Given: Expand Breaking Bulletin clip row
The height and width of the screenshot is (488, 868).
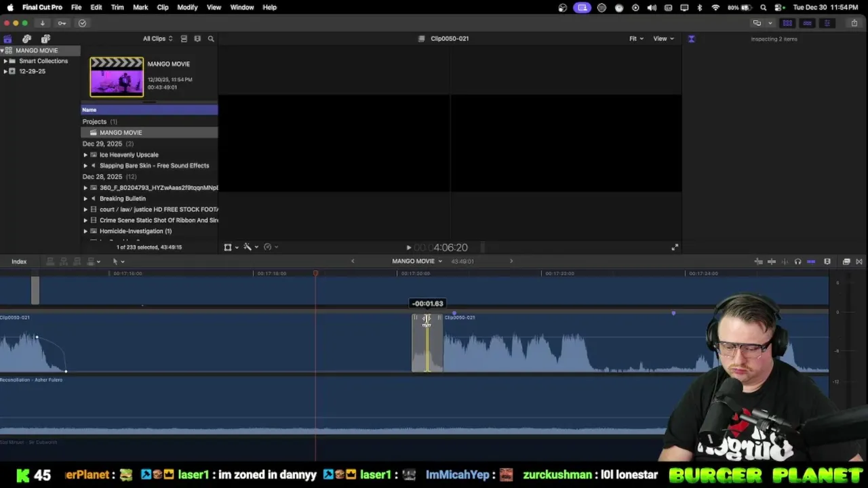Looking at the screenshot, I should click(85, 199).
